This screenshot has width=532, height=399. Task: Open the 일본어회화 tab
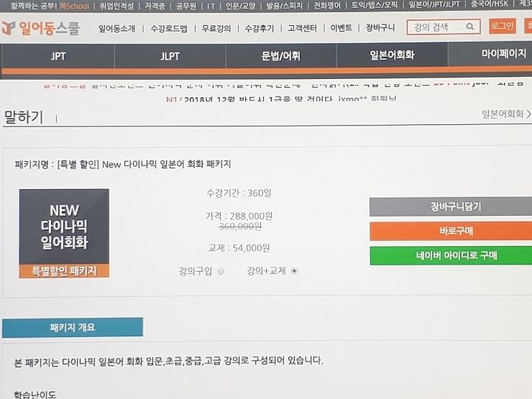point(392,55)
